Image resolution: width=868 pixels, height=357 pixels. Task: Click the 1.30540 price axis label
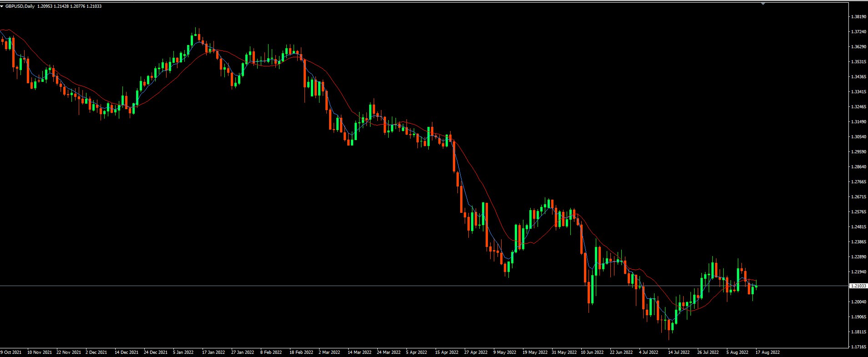858,137
